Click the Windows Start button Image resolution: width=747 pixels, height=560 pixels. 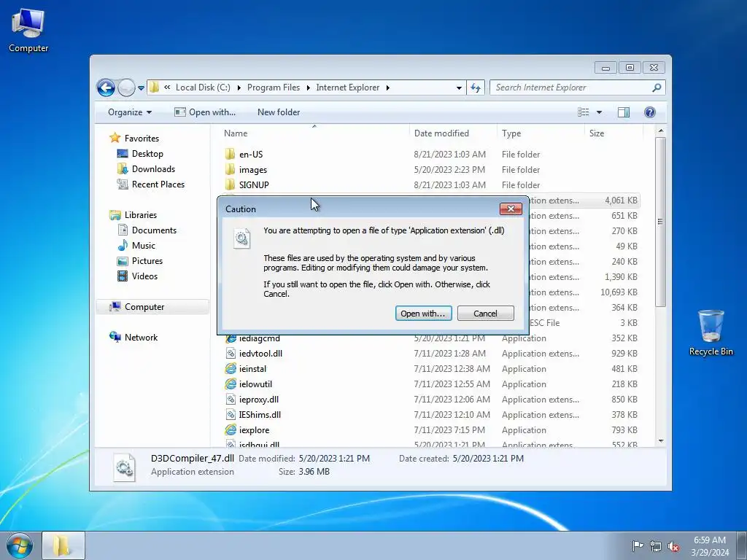pos(20,545)
